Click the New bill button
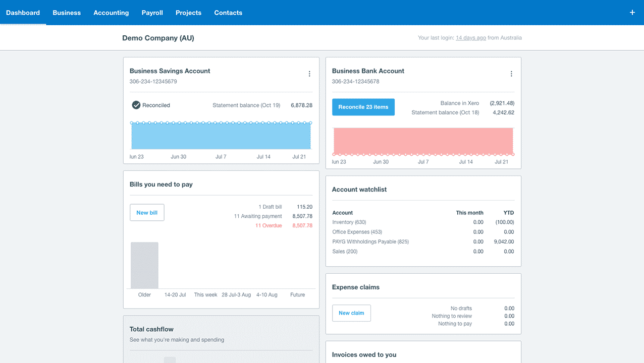This screenshot has height=363, width=644. point(147,212)
